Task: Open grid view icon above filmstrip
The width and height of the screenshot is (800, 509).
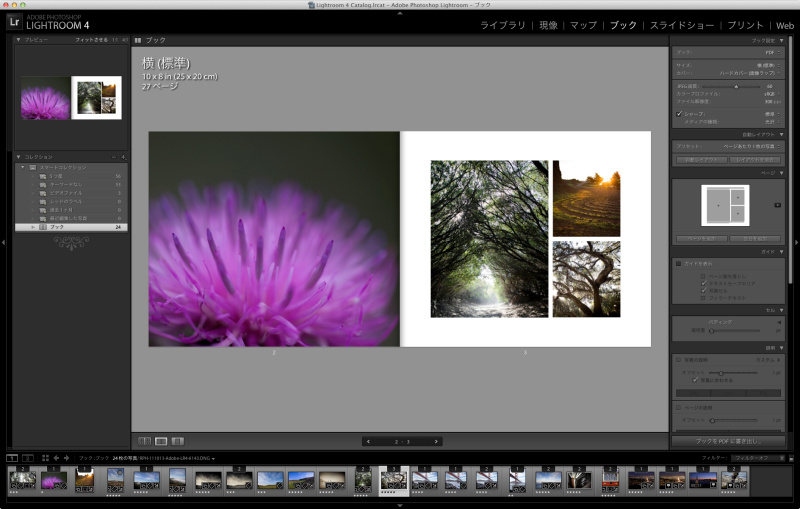Action: coord(45,458)
